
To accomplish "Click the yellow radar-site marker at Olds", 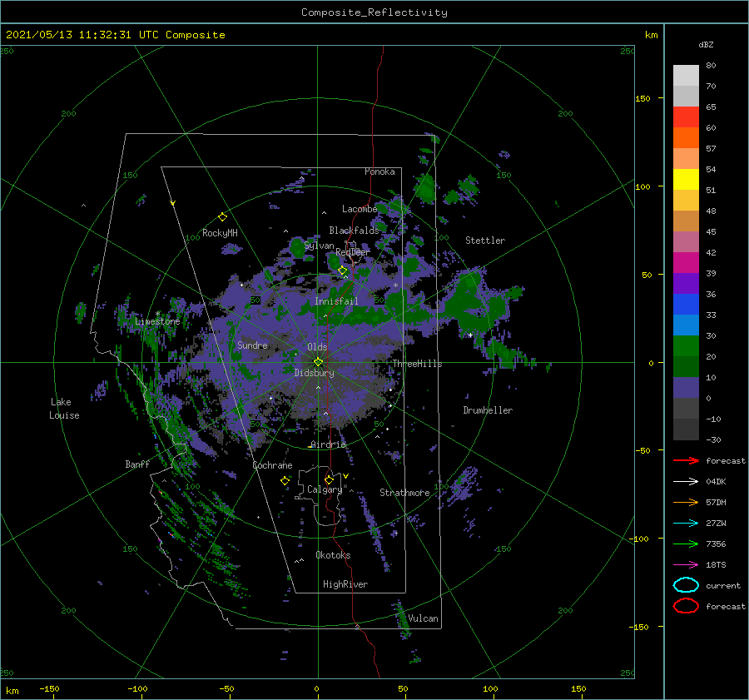I will point(318,362).
